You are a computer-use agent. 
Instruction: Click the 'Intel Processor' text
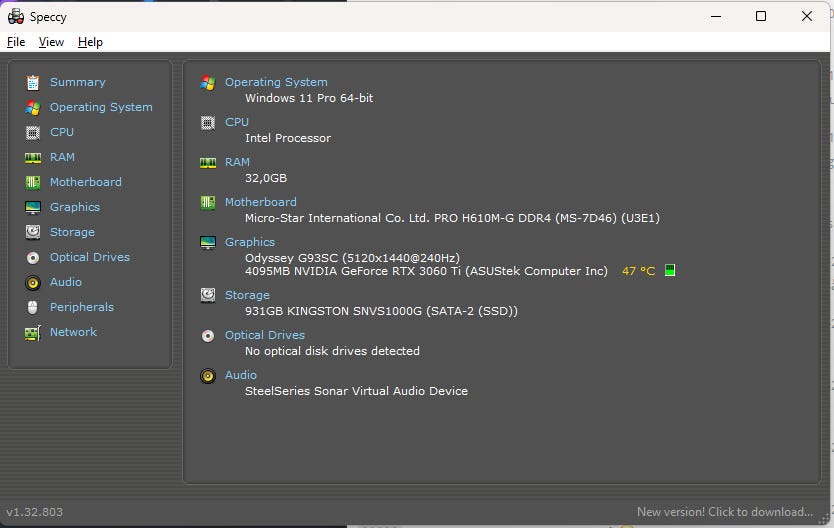pyautogui.click(x=288, y=138)
